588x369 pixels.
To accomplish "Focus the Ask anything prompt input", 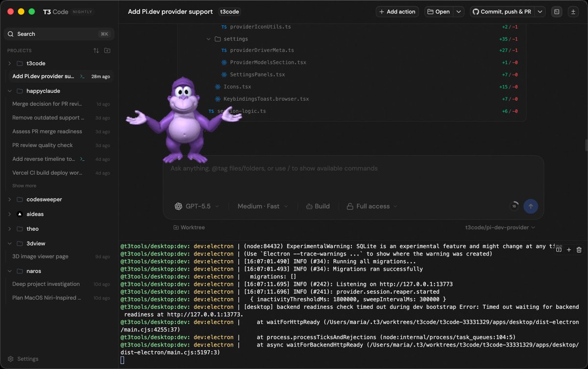I will tap(353, 177).
